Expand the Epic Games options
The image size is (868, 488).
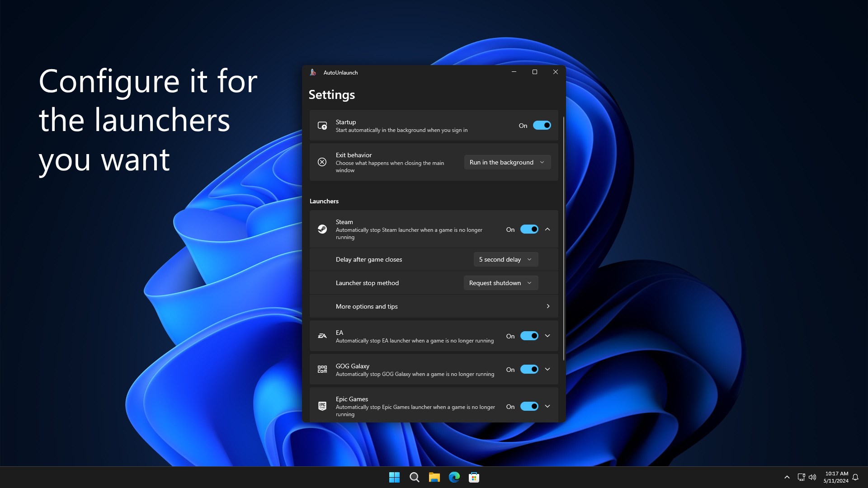coord(547,406)
